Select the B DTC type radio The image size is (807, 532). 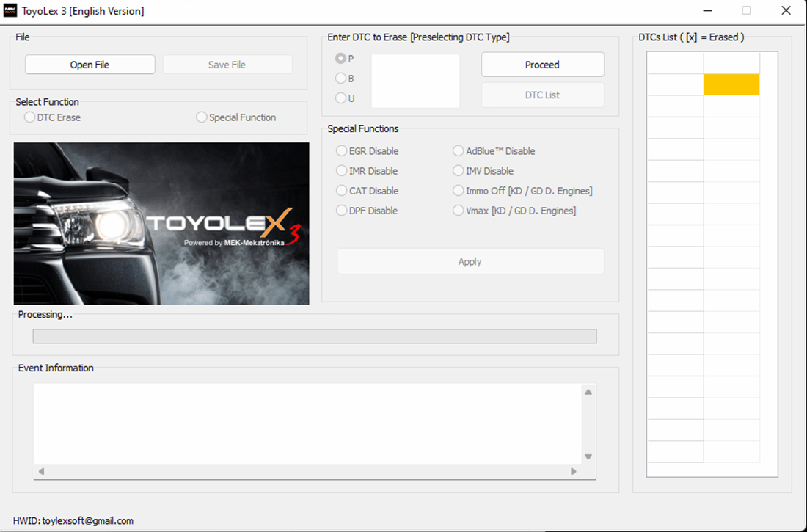[x=341, y=79]
